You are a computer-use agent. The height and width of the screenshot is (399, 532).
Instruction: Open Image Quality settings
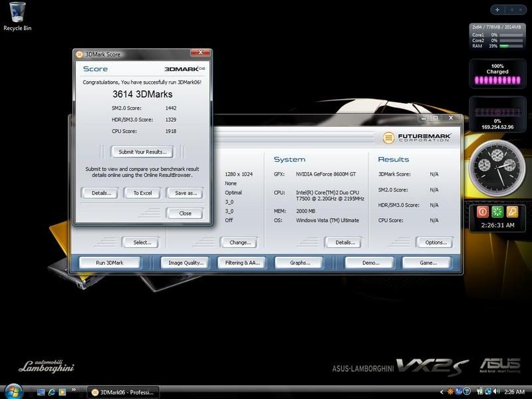click(x=186, y=263)
